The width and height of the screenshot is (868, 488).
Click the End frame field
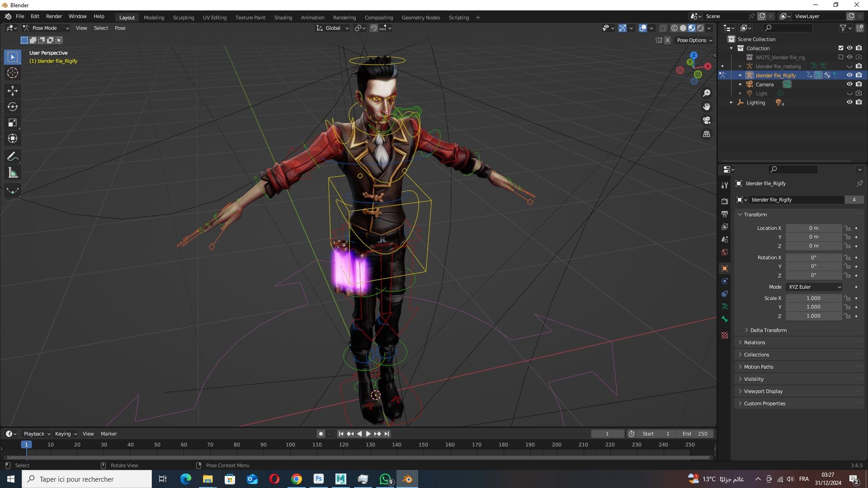tap(695, 434)
